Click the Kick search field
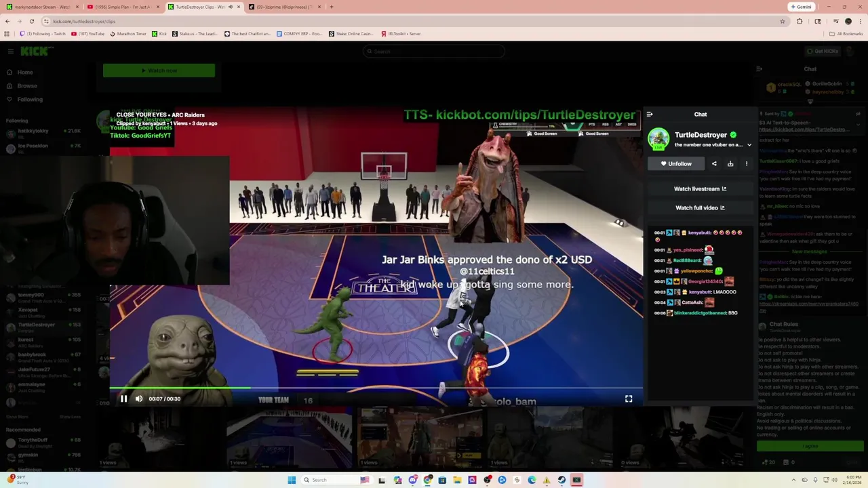The height and width of the screenshot is (488, 868). [434, 51]
